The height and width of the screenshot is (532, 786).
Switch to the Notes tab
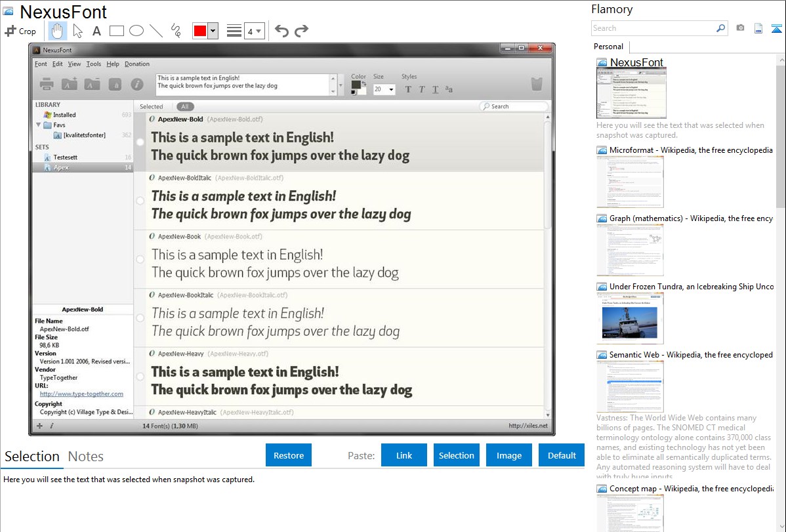(85, 457)
